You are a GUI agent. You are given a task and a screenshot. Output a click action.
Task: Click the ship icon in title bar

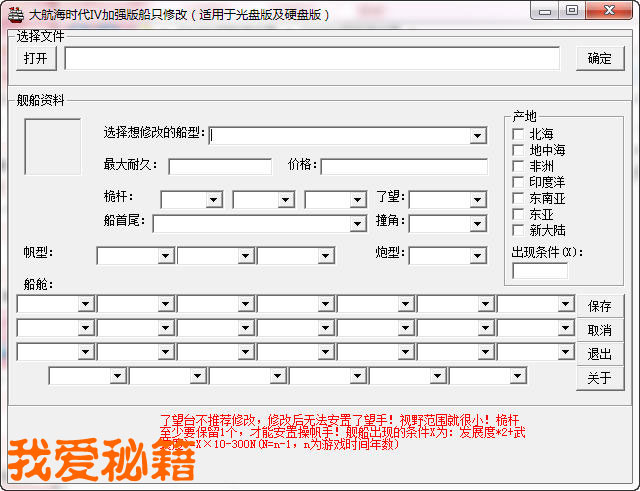tap(14, 14)
